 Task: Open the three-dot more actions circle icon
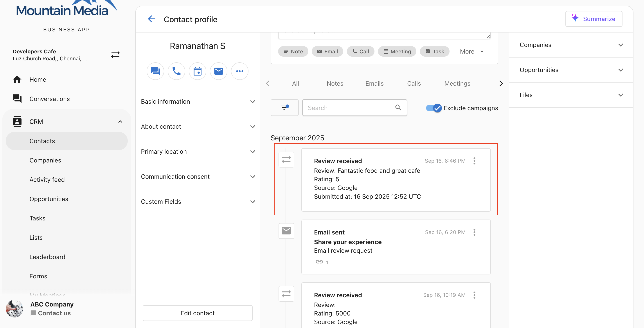click(x=239, y=71)
